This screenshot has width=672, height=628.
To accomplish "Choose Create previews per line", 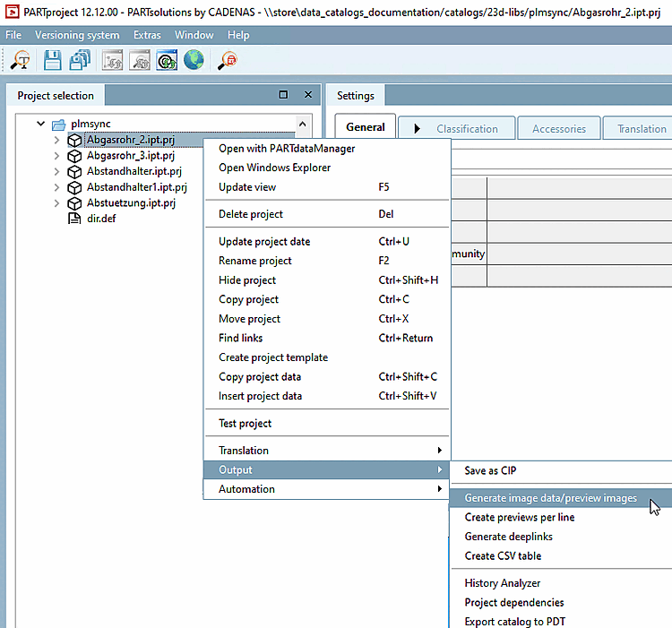I will 562,517.
